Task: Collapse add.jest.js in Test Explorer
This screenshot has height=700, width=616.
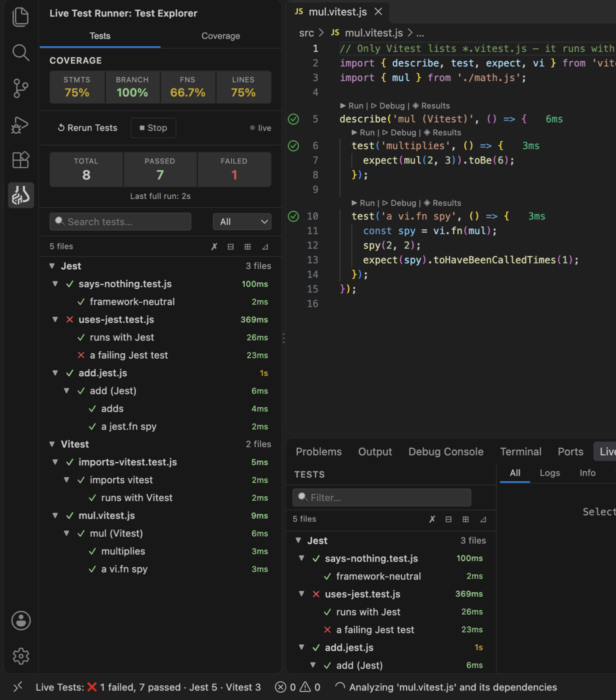Action: (56, 373)
